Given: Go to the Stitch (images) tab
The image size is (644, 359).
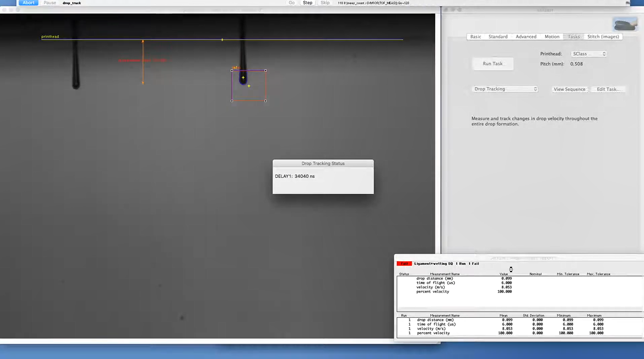Looking at the screenshot, I should pos(603,37).
